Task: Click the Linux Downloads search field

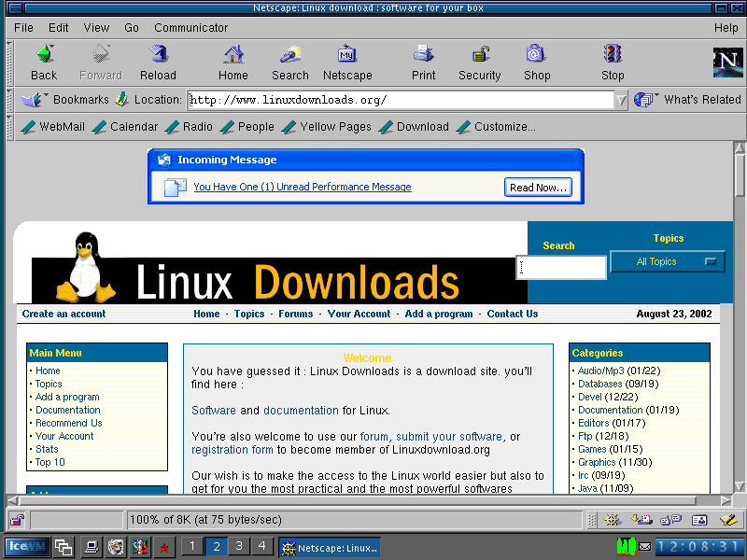Action: [562, 268]
